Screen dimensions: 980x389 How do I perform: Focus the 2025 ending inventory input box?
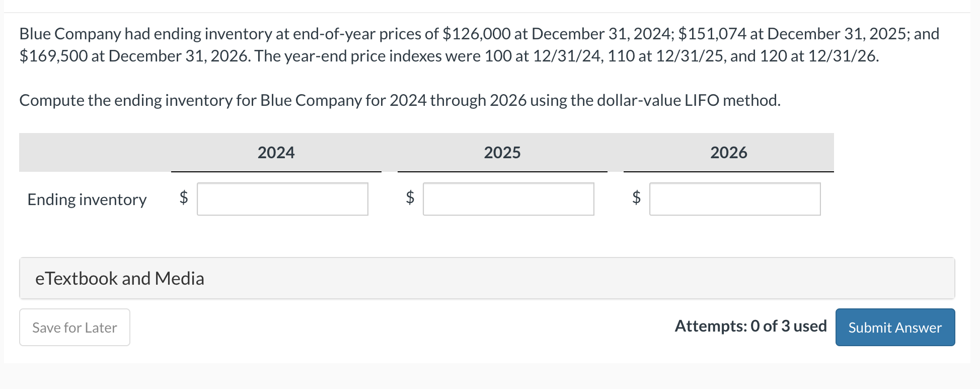pos(508,199)
